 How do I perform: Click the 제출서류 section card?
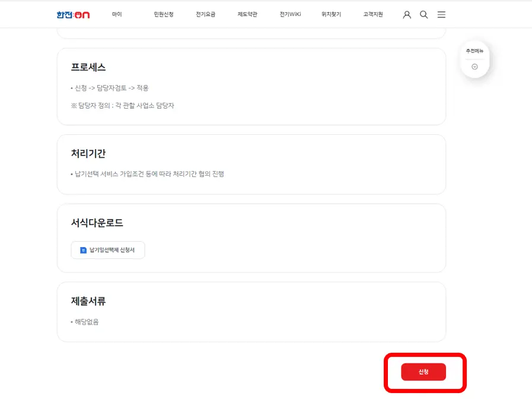(x=251, y=312)
